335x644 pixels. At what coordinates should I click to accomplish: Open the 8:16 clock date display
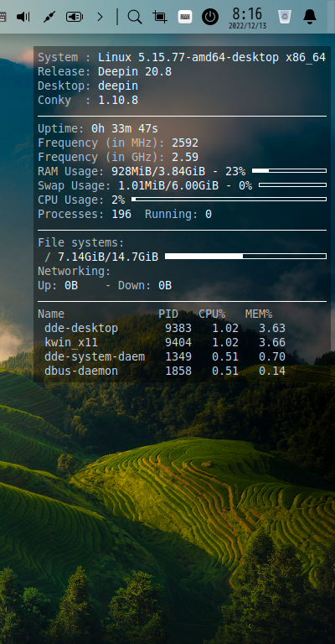(247, 18)
